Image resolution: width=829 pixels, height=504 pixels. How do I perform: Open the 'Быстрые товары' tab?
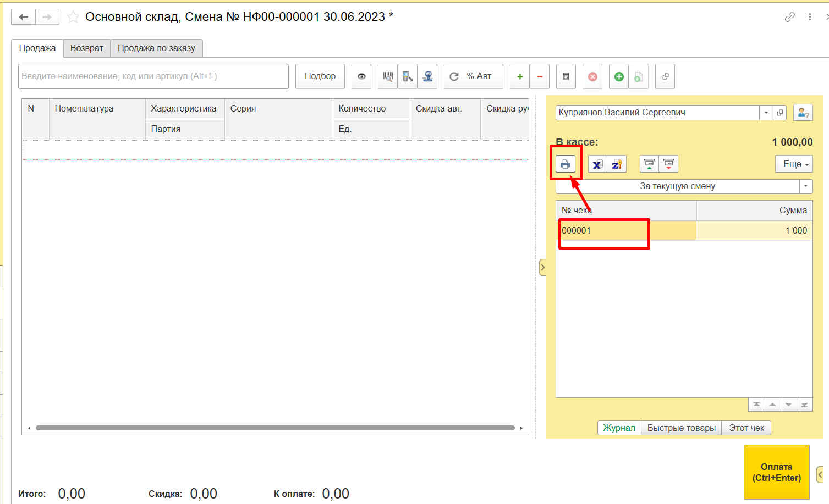681,428
